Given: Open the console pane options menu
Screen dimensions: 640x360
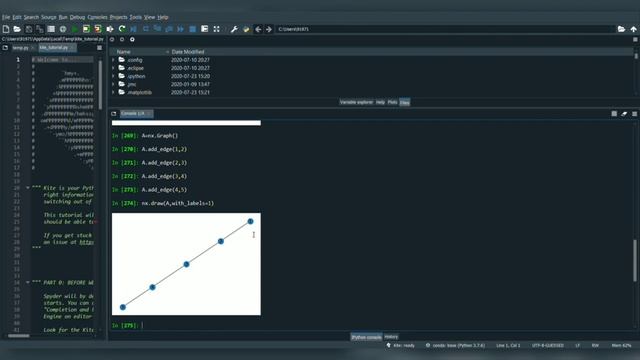Looking at the screenshot, I should (634, 114).
